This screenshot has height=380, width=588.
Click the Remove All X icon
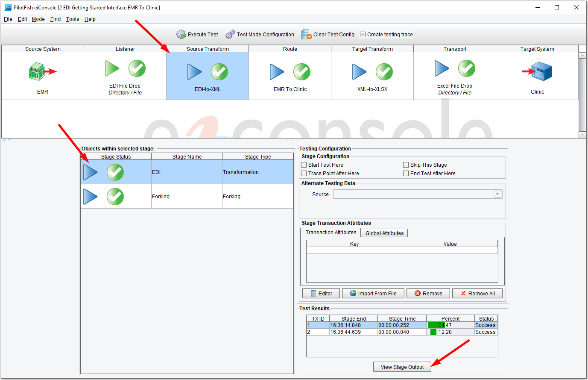[x=463, y=294]
